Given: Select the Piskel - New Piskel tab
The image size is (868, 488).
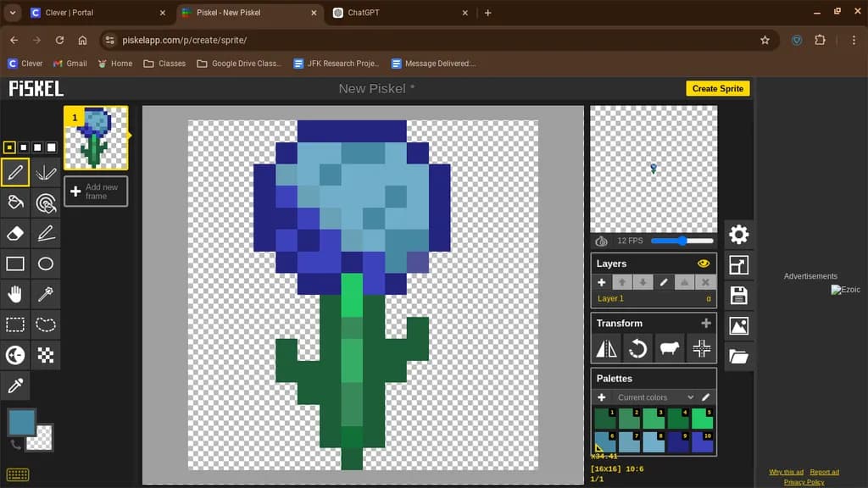Looking at the screenshot, I should click(250, 13).
